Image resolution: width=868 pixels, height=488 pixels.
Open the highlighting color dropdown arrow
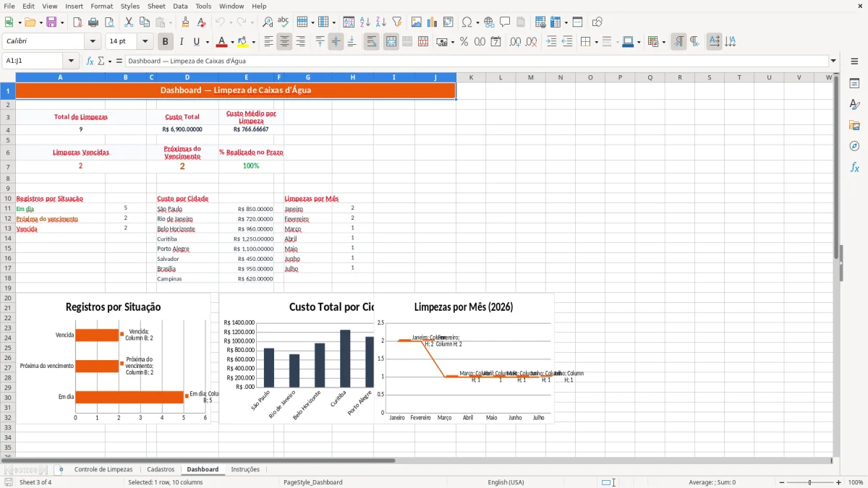tap(253, 42)
